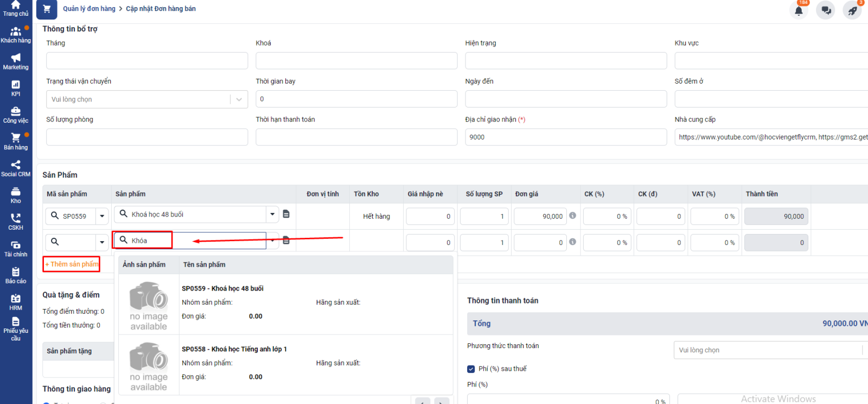Click info icon next to 90,000 unit price
This screenshot has height=404, width=868.
point(572,216)
